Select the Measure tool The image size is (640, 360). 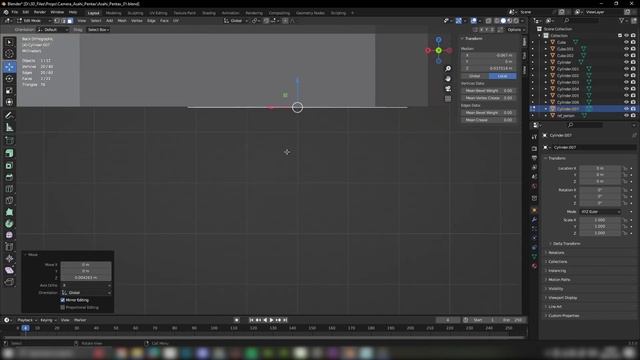pyautogui.click(x=9, y=127)
